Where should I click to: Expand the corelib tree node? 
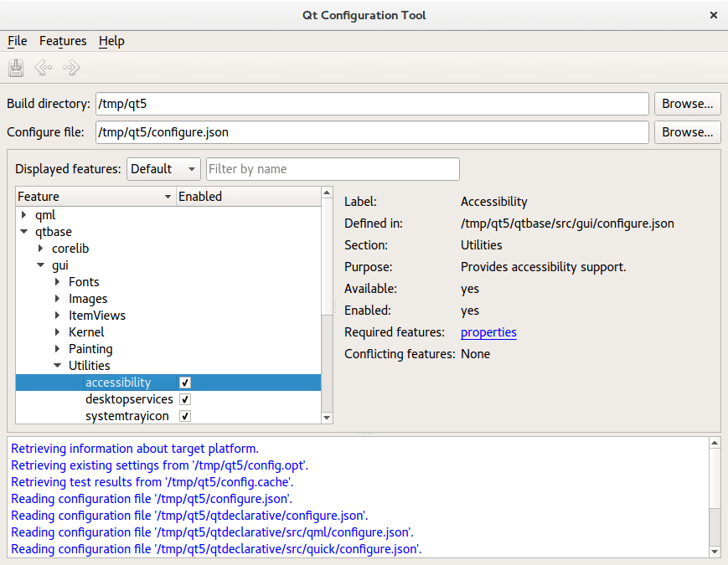[x=41, y=249]
